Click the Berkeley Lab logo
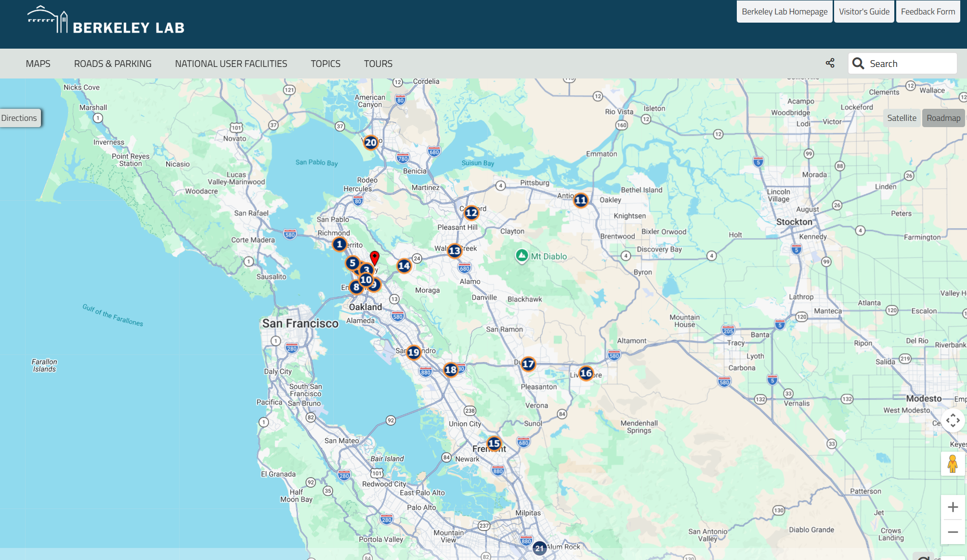 [106, 20]
